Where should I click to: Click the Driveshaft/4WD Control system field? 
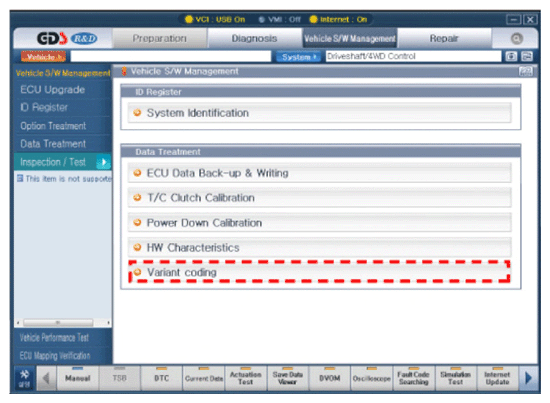tap(413, 56)
